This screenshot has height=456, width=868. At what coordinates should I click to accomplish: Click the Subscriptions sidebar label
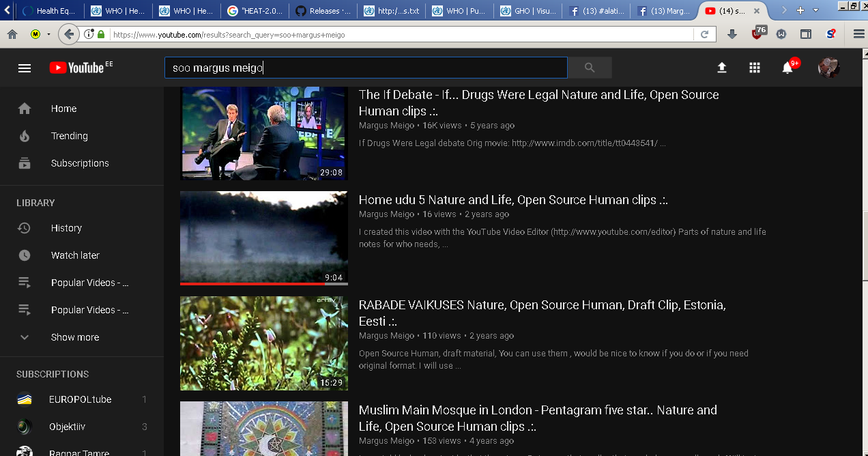pos(80,163)
